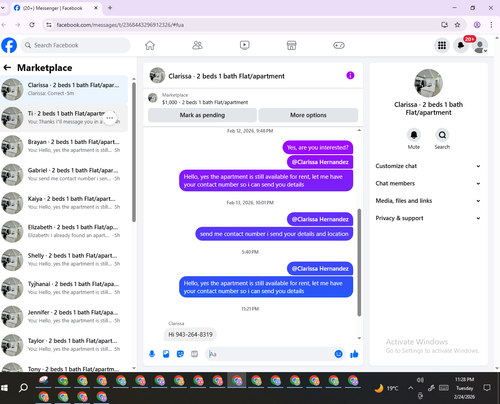Viewport: 500px width, 404px height.
Task: Open Windows Start menu
Action: 4,388
